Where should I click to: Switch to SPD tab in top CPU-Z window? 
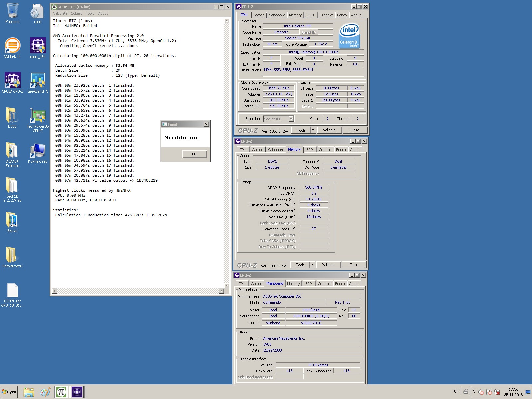[x=311, y=15]
